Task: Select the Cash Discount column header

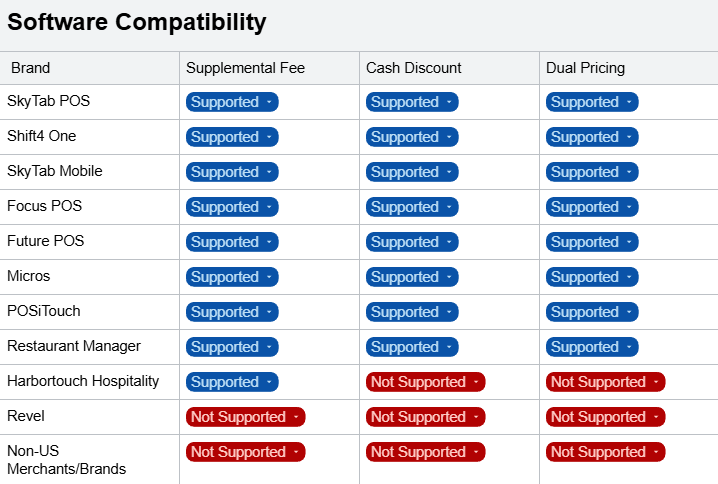Action: [x=414, y=68]
